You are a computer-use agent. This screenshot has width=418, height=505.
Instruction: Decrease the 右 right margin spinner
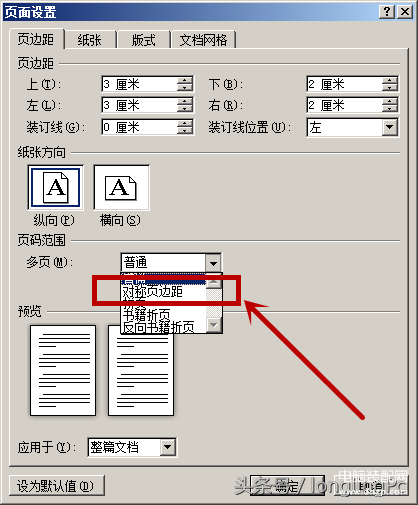click(390, 109)
